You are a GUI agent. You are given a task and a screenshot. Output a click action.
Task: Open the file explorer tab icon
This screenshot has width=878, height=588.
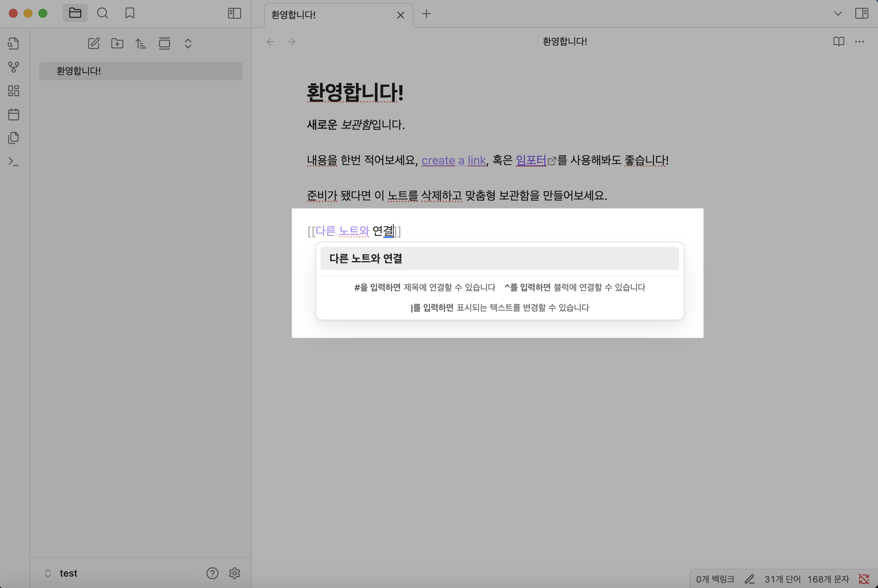tap(75, 14)
